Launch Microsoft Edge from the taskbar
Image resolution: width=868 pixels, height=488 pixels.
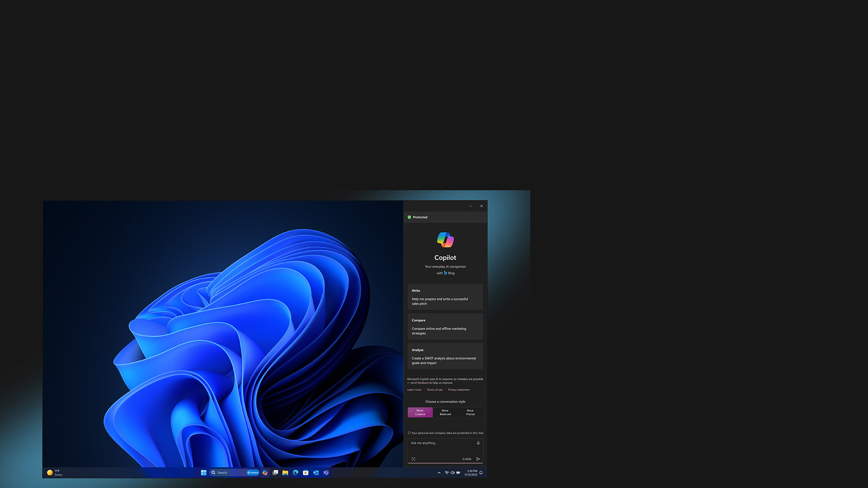(x=295, y=473)
